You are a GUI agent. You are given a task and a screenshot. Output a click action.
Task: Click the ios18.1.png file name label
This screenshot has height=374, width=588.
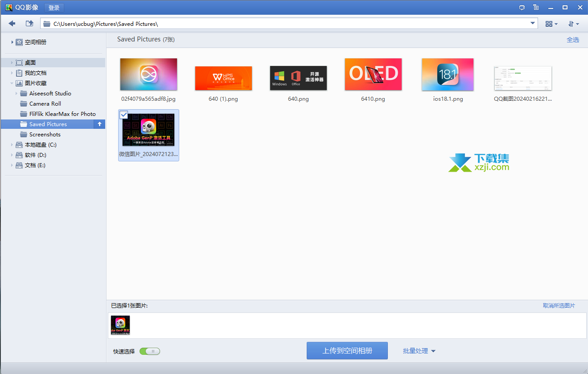(448, 99)
